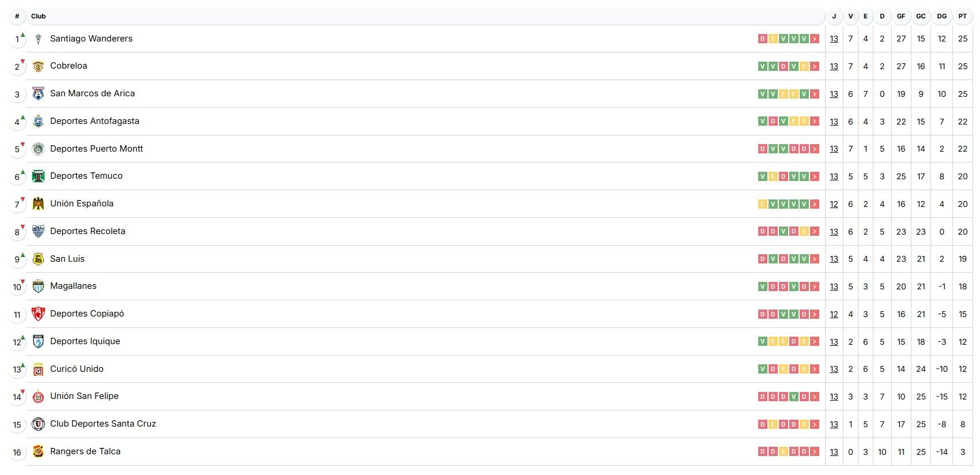Click the Cobreloa club crest icon
The image size is (980, 475).
pyautogui.click(x=38, y=66)
